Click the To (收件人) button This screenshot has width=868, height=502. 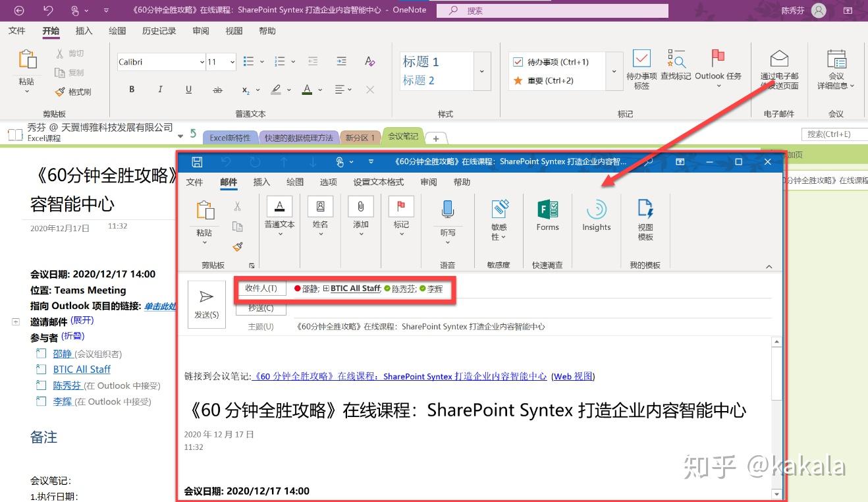pyautogui.click(x=261, y=289)
